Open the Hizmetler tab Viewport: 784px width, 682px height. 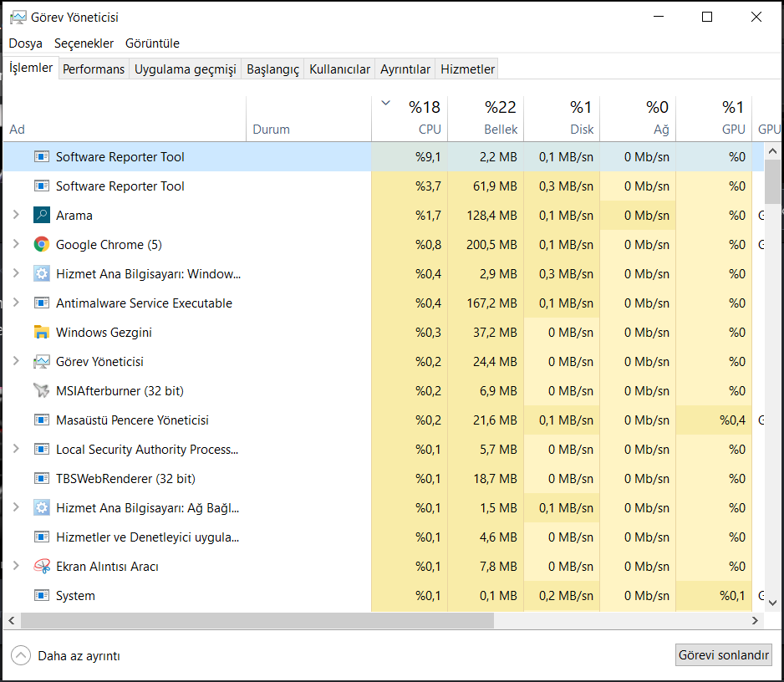click(x=467, y=69)
